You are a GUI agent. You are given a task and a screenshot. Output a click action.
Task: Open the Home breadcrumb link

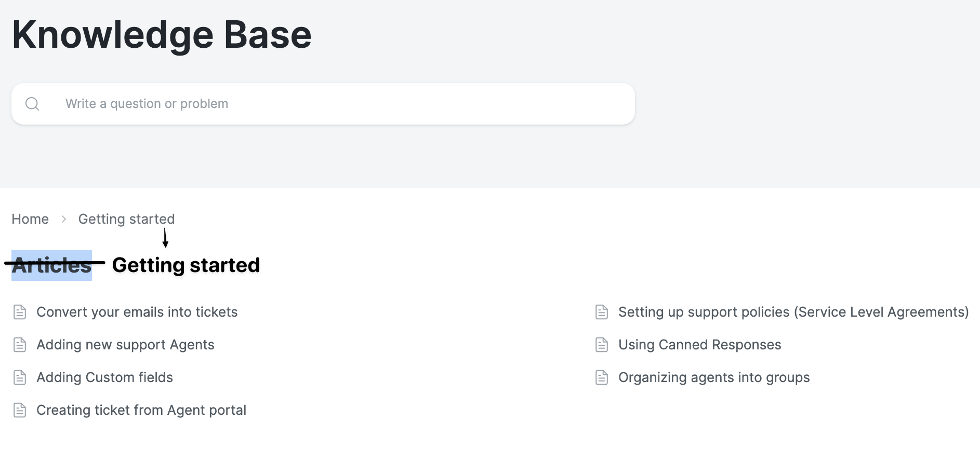pyautogui.click(x=30, y=219)
